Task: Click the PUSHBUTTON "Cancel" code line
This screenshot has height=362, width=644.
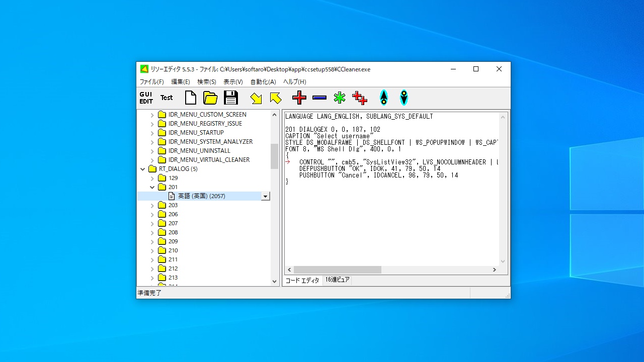Action: tap(378, 175)
